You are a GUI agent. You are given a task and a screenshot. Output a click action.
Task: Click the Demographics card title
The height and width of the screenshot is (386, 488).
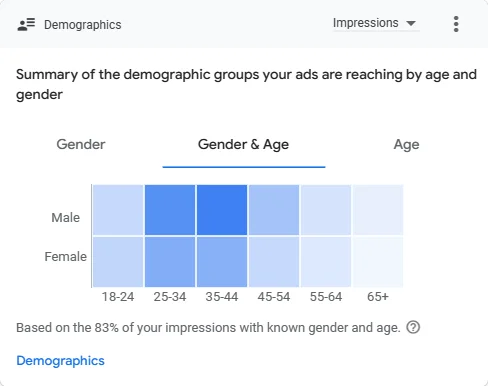[83, 25]
